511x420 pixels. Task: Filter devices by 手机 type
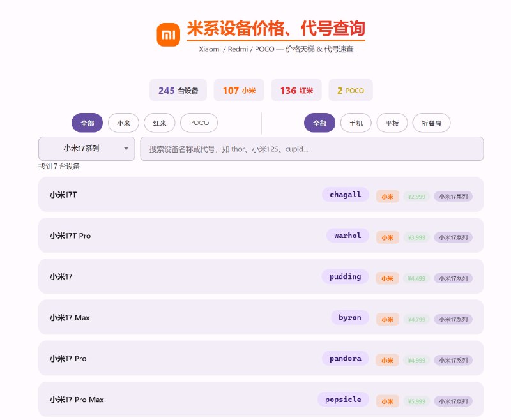coord(356,123)
